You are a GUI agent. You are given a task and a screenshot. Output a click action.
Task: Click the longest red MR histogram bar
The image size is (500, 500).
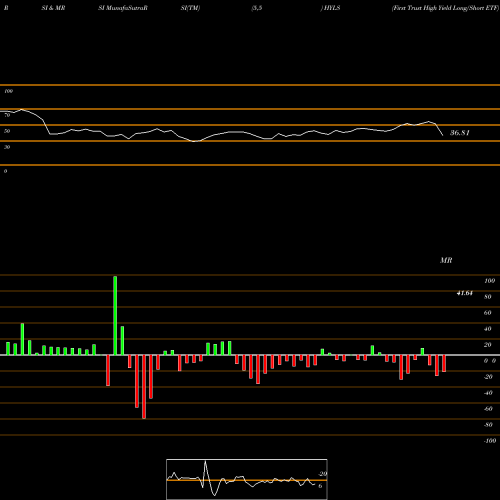144,387
